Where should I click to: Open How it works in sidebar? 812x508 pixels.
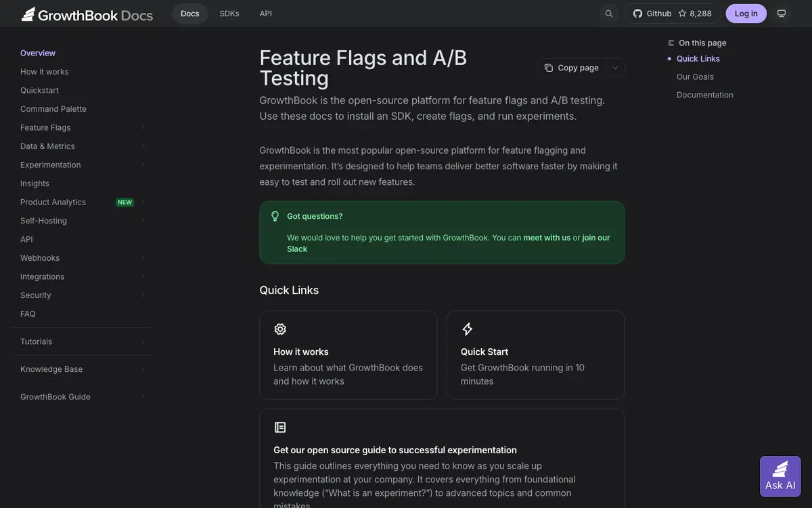coord(45,72)
